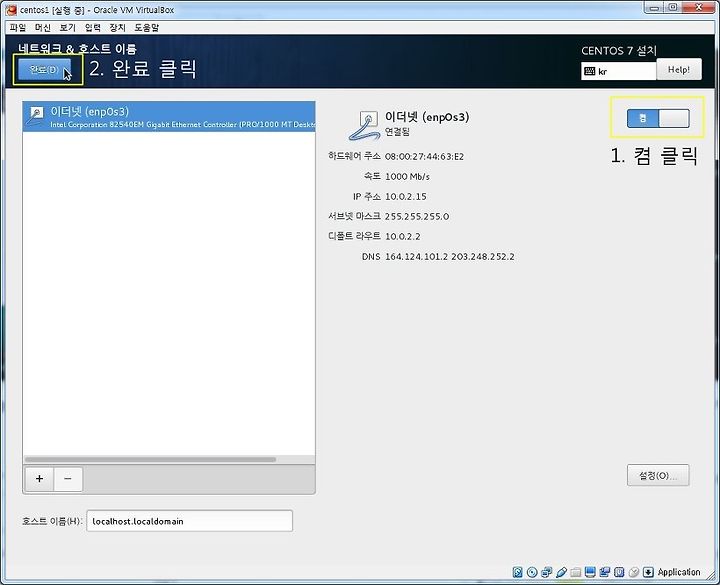Open 설정(O)... network configuration button
Screen dimensions: 720x585
click(658, 475)
